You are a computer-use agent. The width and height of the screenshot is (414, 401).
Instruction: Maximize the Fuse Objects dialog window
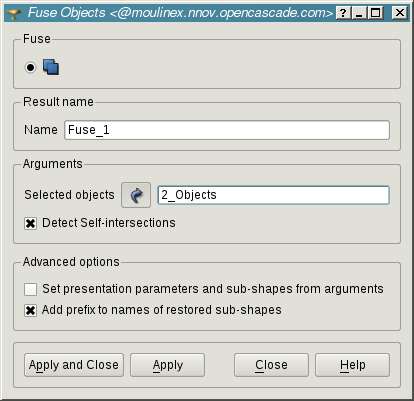point(375,13)
